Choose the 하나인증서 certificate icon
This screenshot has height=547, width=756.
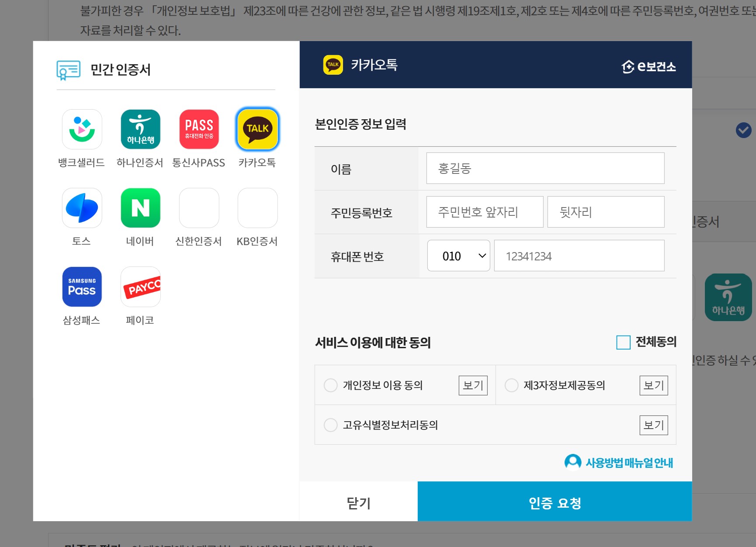(140, 129)
